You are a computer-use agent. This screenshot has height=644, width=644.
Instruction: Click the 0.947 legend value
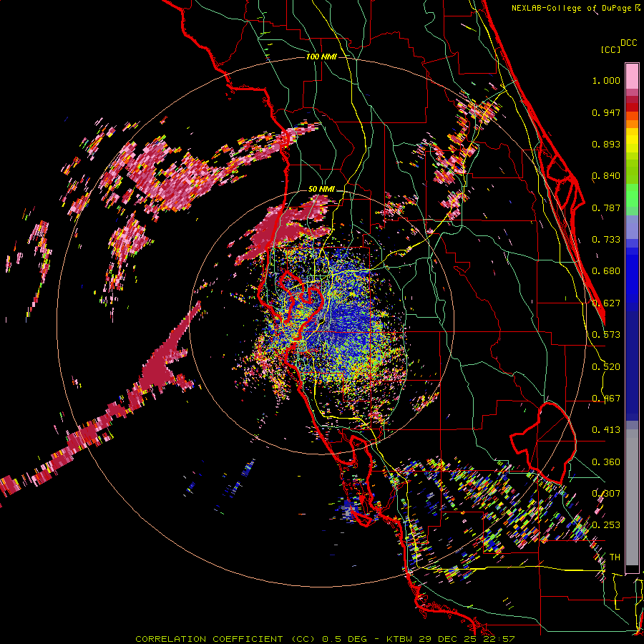click(x=606, y=112)
